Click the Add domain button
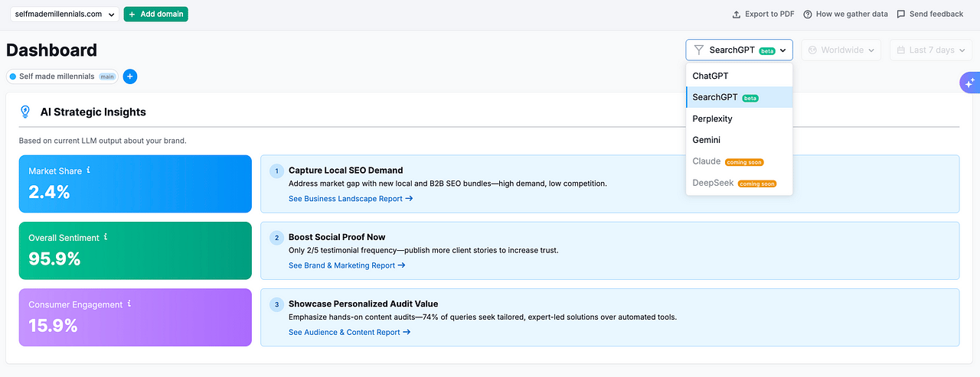Viewport: 980px width, 377px height. click(x=155, y=14)
